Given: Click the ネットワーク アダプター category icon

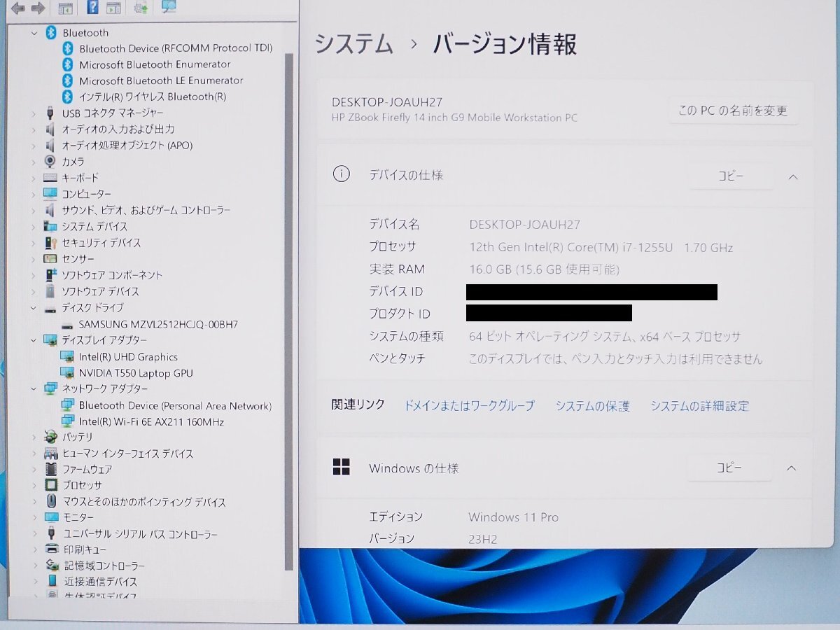Looking at the screenshot, I should (50, 388).
